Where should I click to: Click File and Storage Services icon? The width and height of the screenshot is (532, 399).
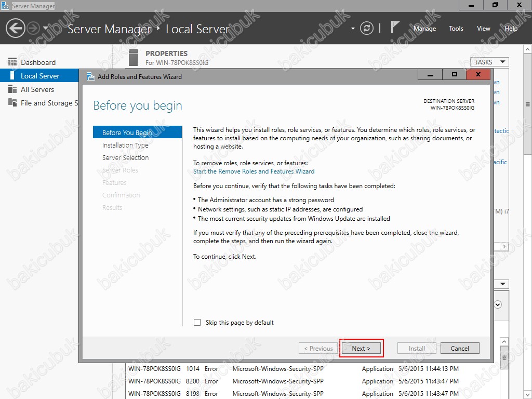(12, 103)
